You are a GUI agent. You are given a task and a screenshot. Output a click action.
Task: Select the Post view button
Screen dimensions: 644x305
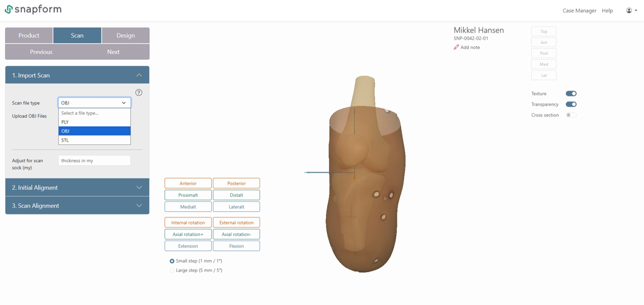[544, 53]
